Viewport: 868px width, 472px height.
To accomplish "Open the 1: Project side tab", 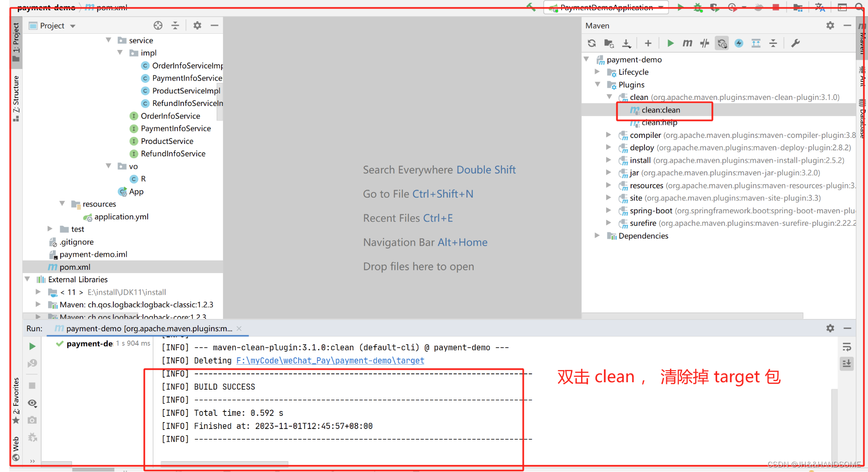I will pyautogui.click(x=16, y=42).
